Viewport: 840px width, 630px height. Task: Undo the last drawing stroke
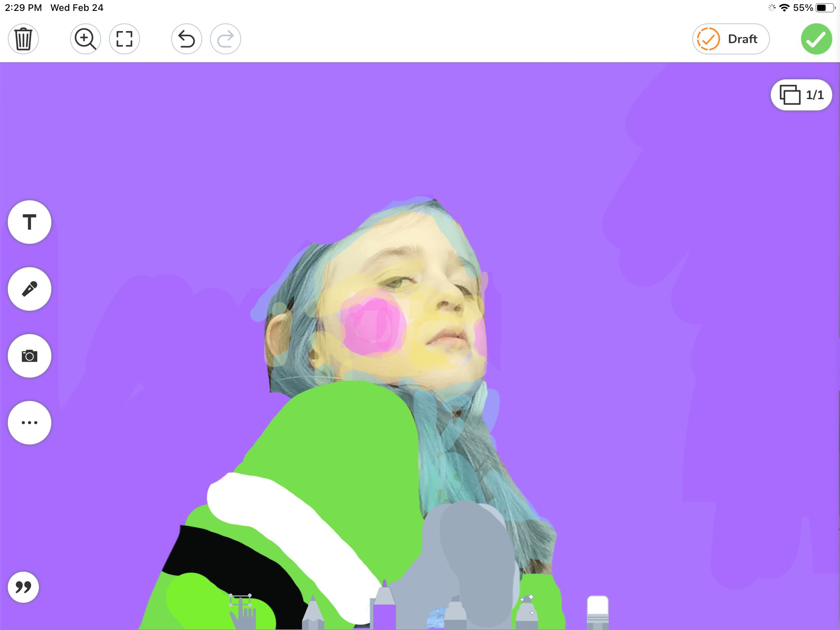[x=187, y=39]
